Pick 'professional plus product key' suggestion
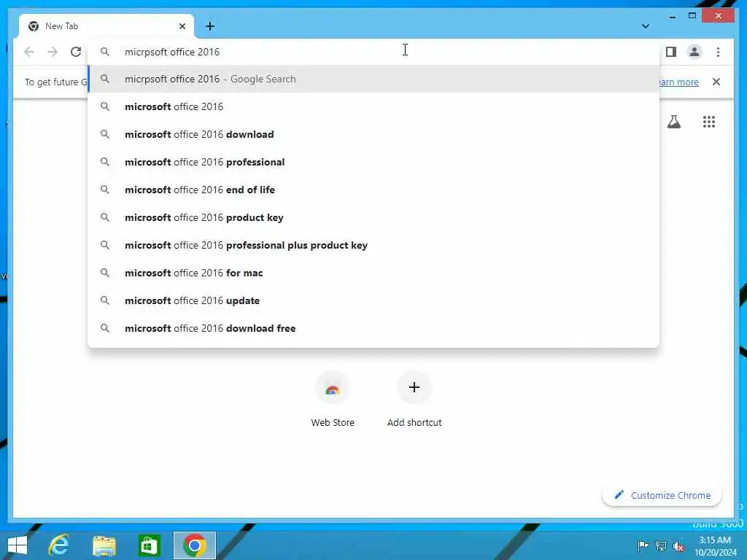The height and width of the screenshot is (560, 747). [374, 245]
